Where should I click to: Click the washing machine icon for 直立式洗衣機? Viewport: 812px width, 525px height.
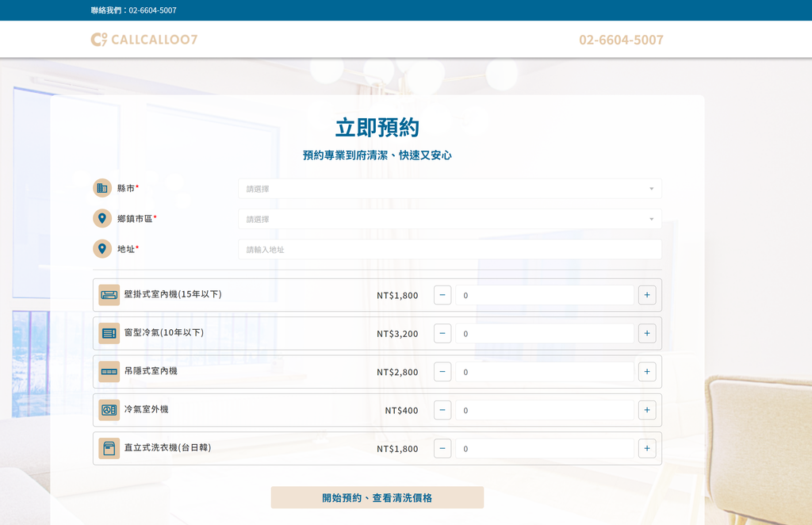point(109,448)
